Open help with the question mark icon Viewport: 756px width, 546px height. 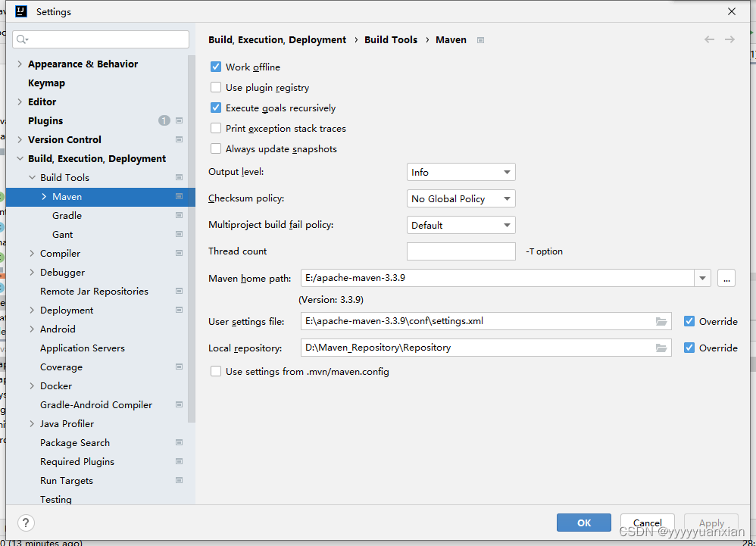(x=26, y=523)
